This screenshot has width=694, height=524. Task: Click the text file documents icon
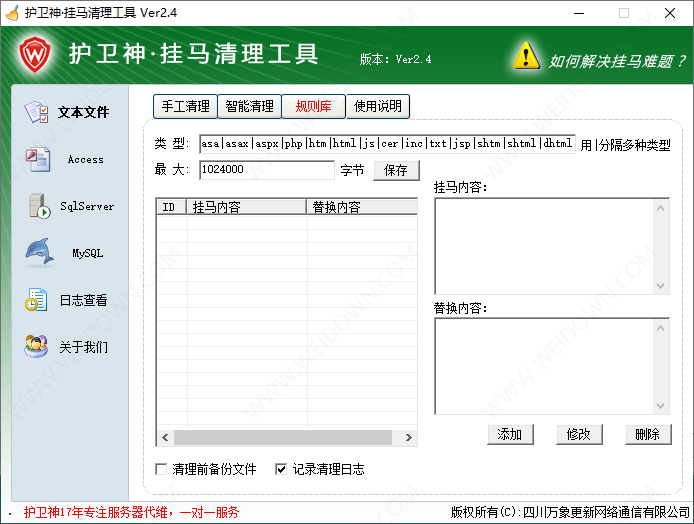pyautogui.click(x=37, y=112)
